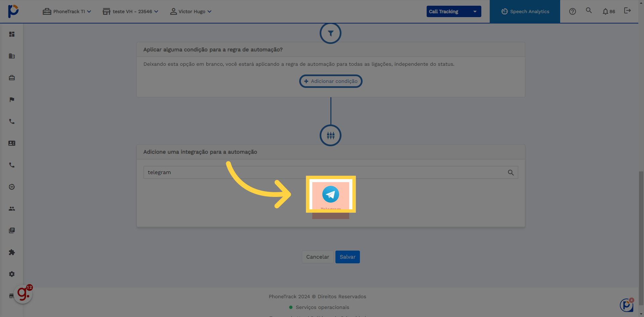Open the flag icon in the sidebar
The height and width of the screenshot is (317, 644).
12,100
